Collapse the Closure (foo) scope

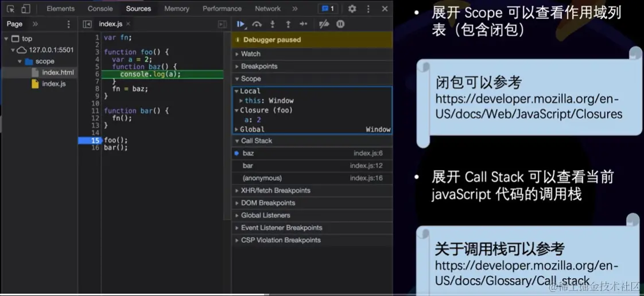(236, 110)
